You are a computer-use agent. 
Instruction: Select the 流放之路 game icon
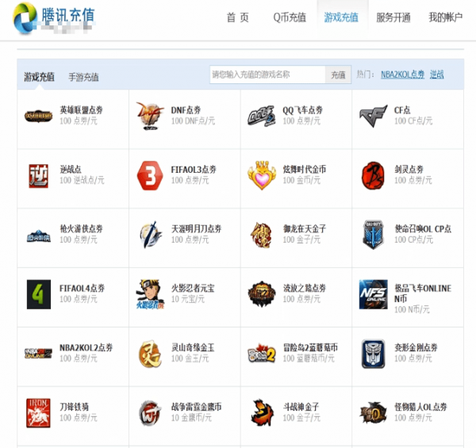262,294
